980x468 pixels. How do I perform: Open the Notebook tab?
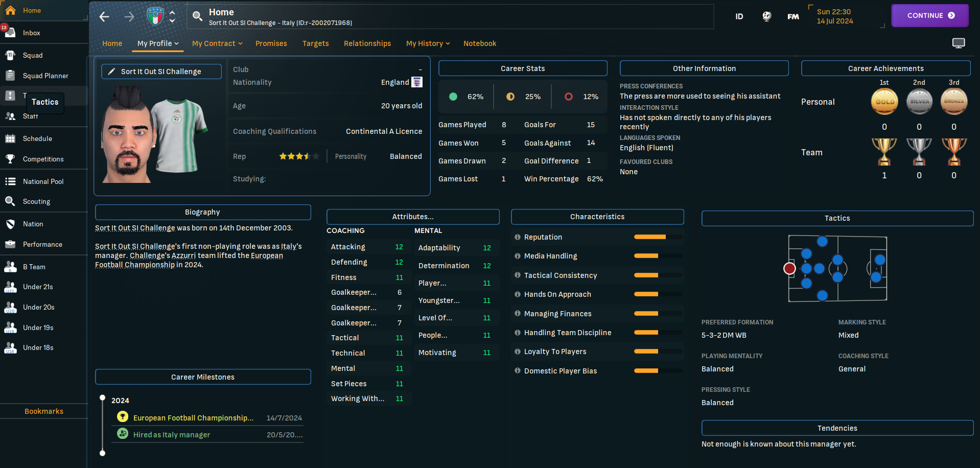tap(480, 43)
